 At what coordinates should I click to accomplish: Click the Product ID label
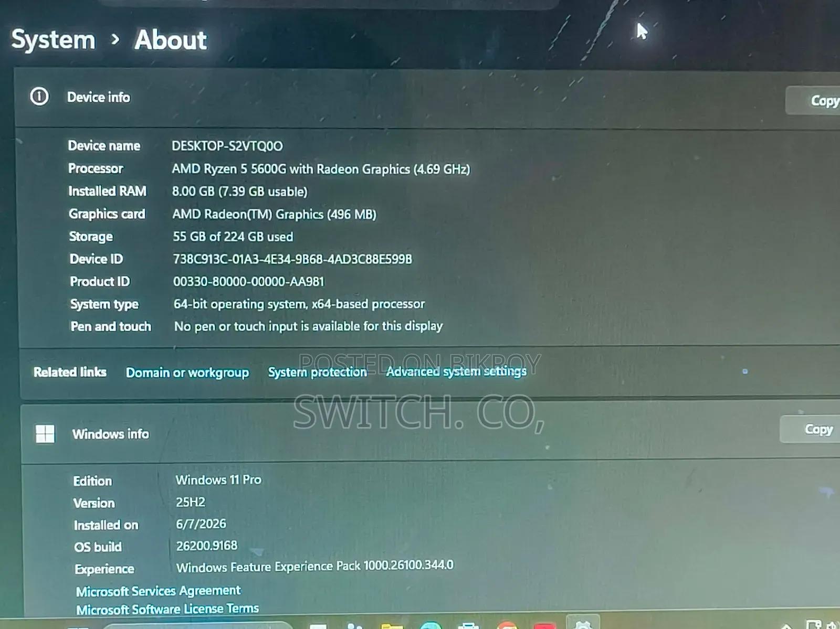[100, 282]
